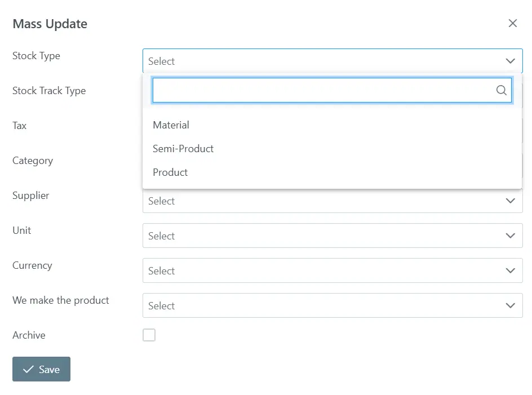Open the Supplier dropdown
Image resolution: width=532 pixels, height=395 pixels.
click(333, 201)
